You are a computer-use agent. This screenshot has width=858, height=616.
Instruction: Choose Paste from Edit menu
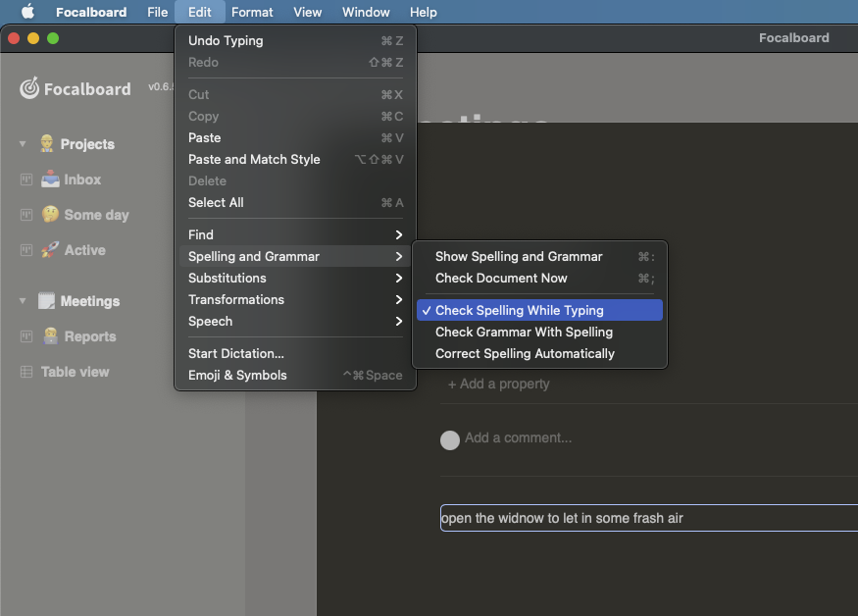tap(295, 138)
